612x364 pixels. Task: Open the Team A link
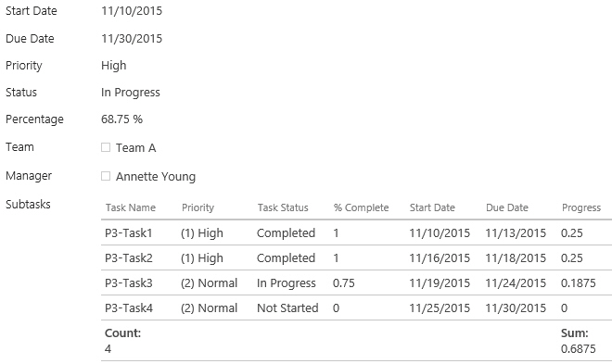(135, 148)
